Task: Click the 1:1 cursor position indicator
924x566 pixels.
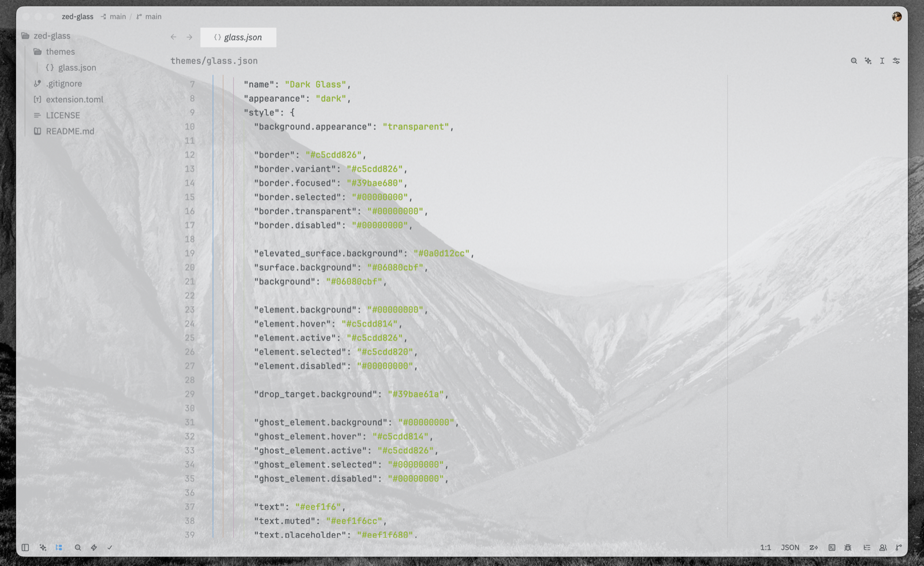Action: click(x=766, y=548)
